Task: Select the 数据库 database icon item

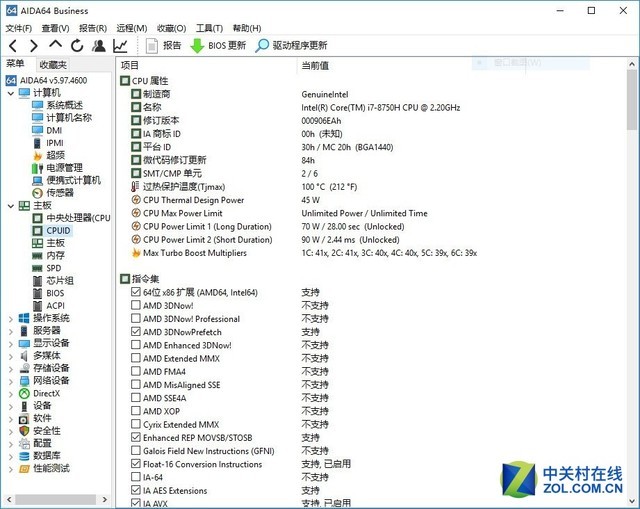Action: click(40, 456)
